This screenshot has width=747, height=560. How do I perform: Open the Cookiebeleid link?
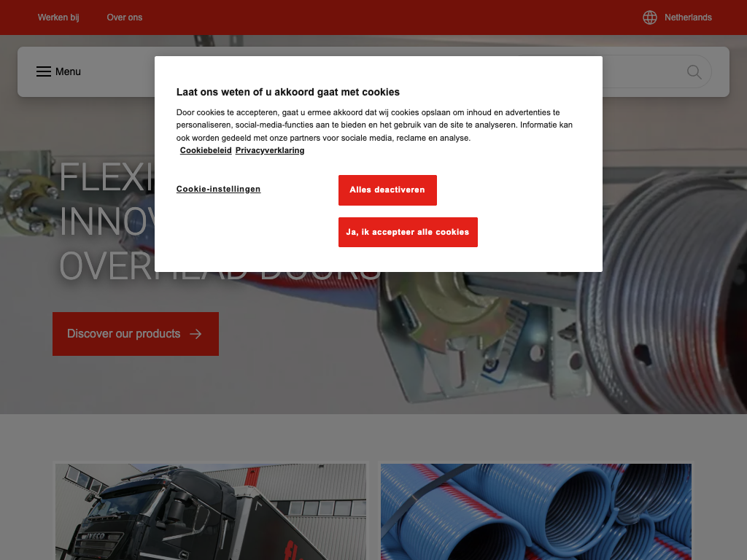206,150
